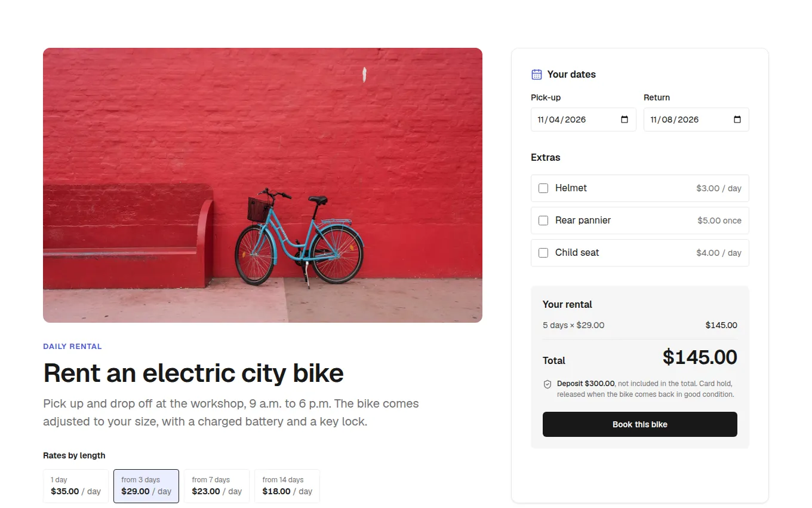
Task: Click the Return date field
Action: (696, 120)
